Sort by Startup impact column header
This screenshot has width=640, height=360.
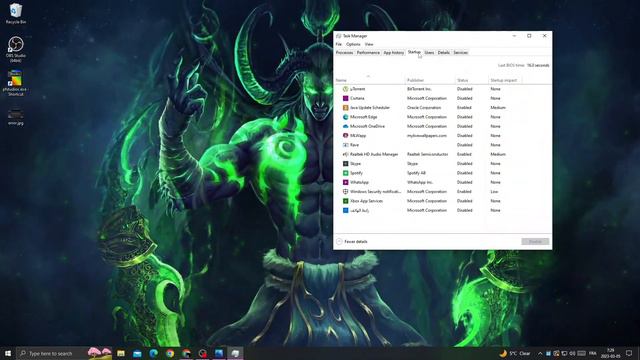[505, 80]
